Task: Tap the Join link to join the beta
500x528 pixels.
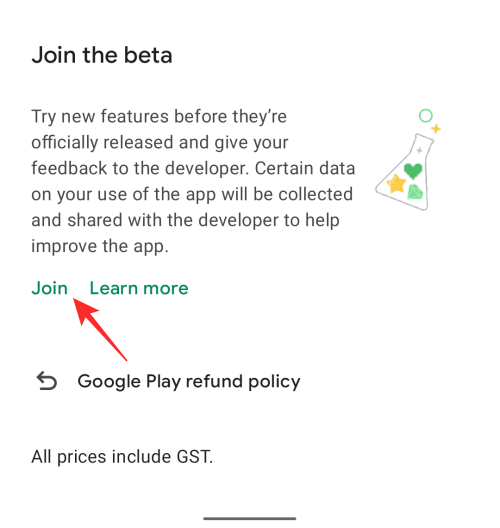Action: click(49, 288)
